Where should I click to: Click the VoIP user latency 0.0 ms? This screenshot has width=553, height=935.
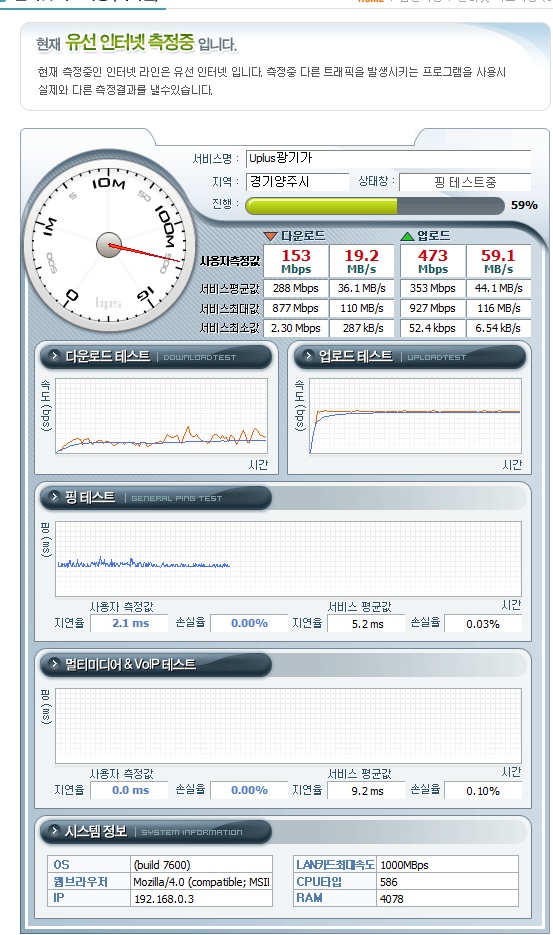(131, 790)
